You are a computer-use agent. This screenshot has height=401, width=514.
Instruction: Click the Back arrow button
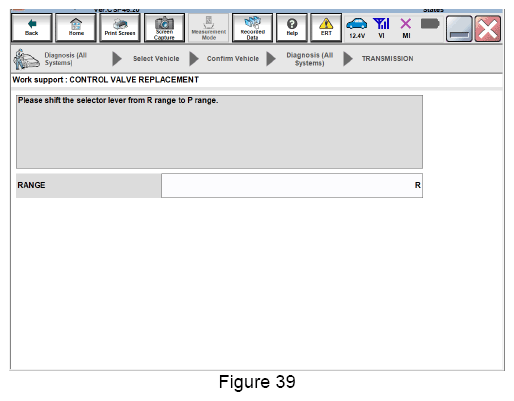[32, 28]
